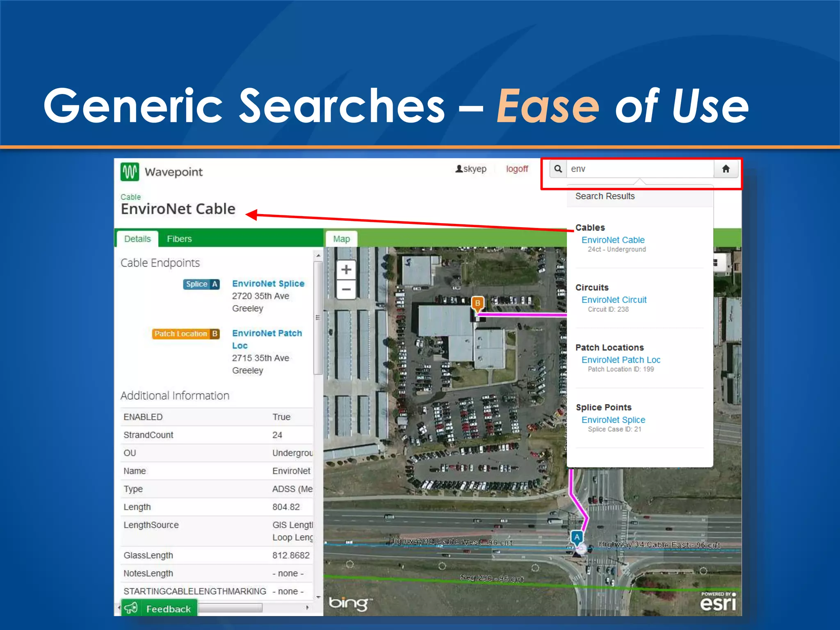Click the StrandCount value 24

click(x=277, y=435)
